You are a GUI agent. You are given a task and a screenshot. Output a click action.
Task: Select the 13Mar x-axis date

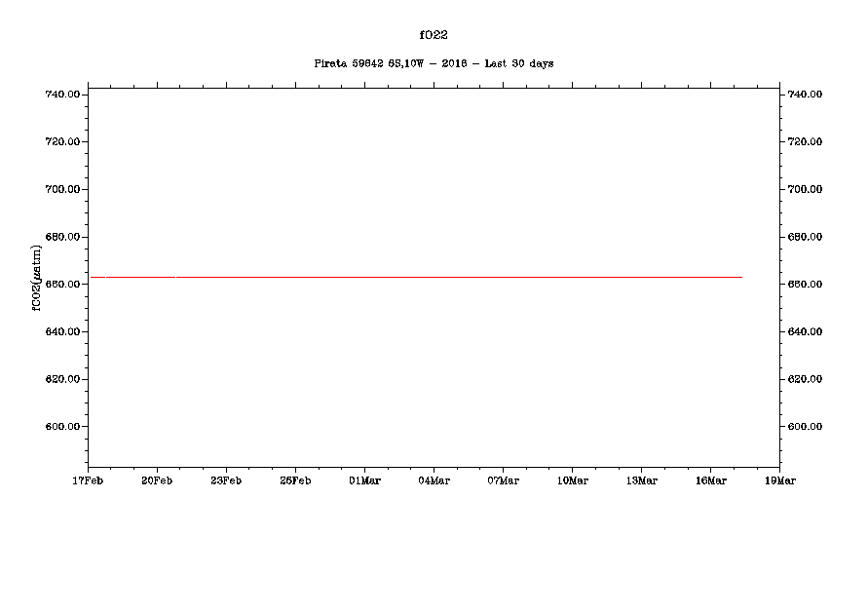(641, 480)
